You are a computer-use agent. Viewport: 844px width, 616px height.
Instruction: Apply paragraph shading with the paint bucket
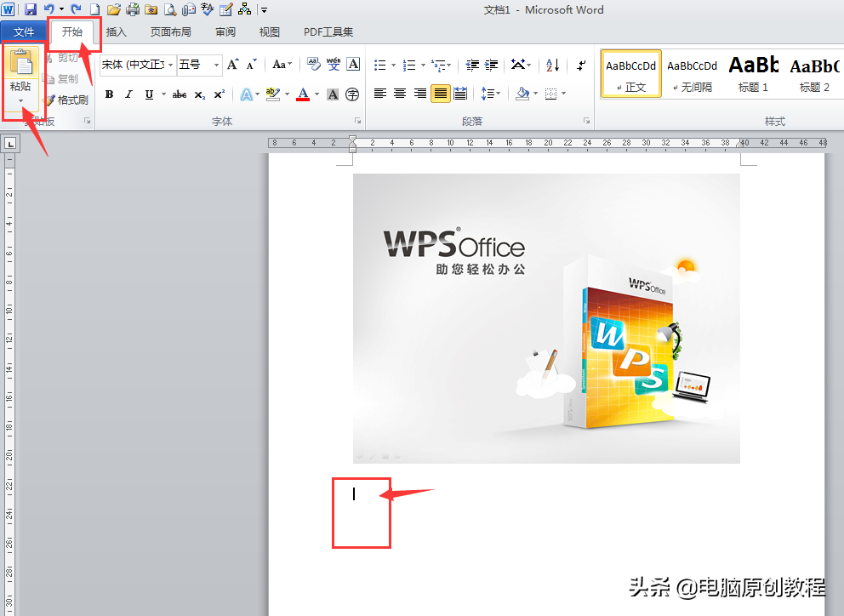(522, 94)
